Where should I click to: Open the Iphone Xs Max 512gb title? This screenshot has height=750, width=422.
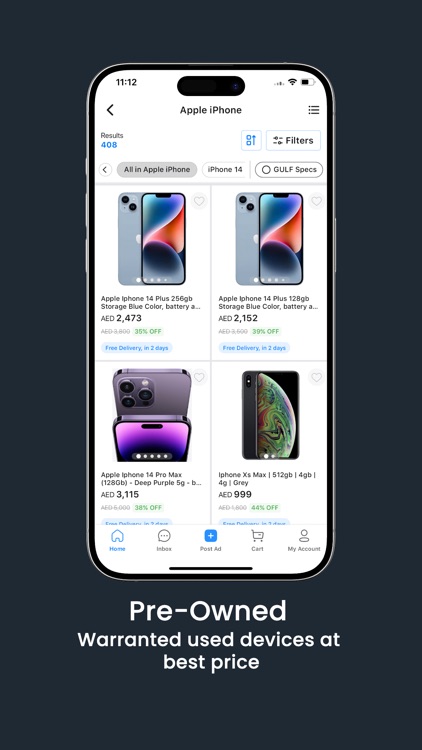[x=267, y=479]
